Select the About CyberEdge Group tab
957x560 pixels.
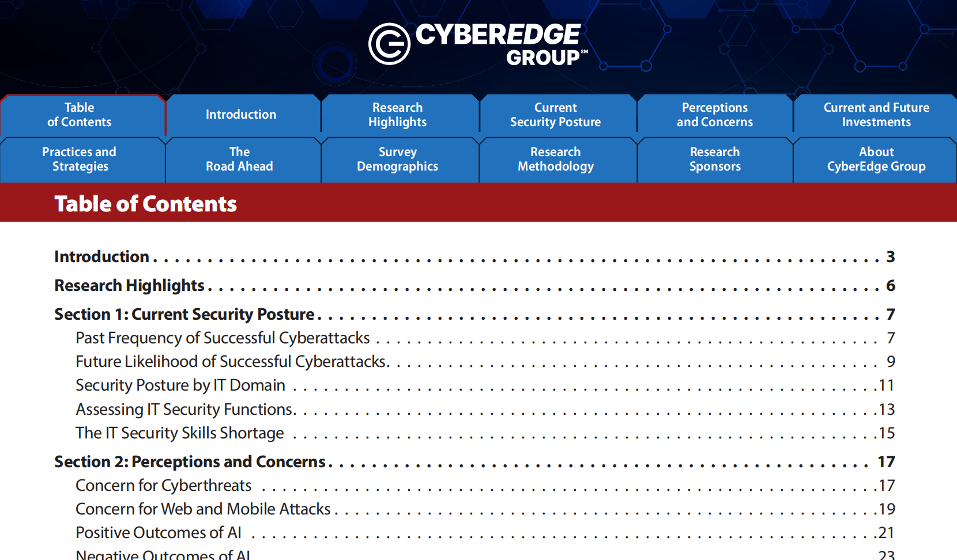(x=876, y=160)
